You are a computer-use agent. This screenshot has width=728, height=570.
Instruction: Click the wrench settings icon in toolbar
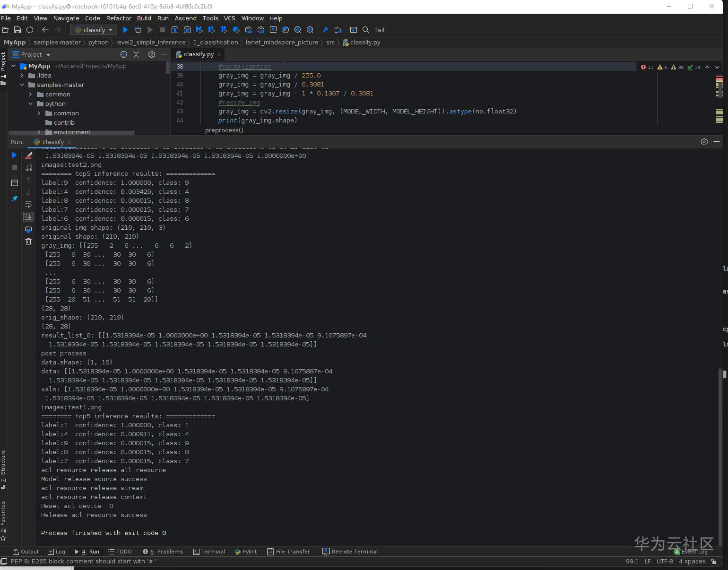(325, 30)
